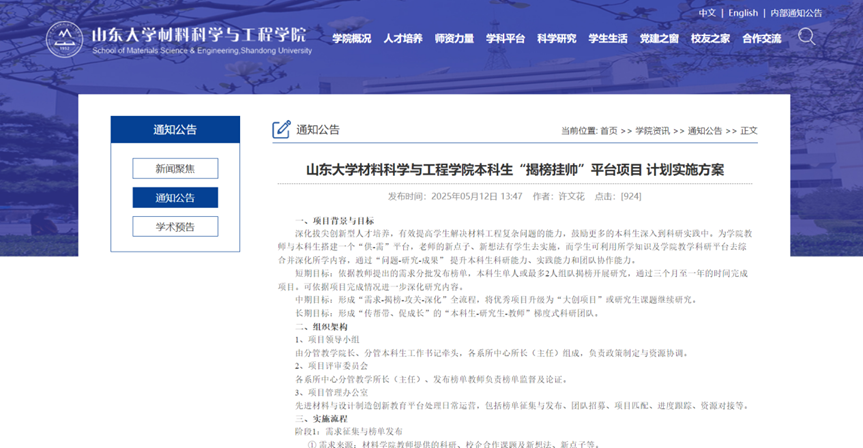The height and width of the screenshot is (448, 863).
Task: Expand the 科学研究 navigation item
Action: pos(557,38)
